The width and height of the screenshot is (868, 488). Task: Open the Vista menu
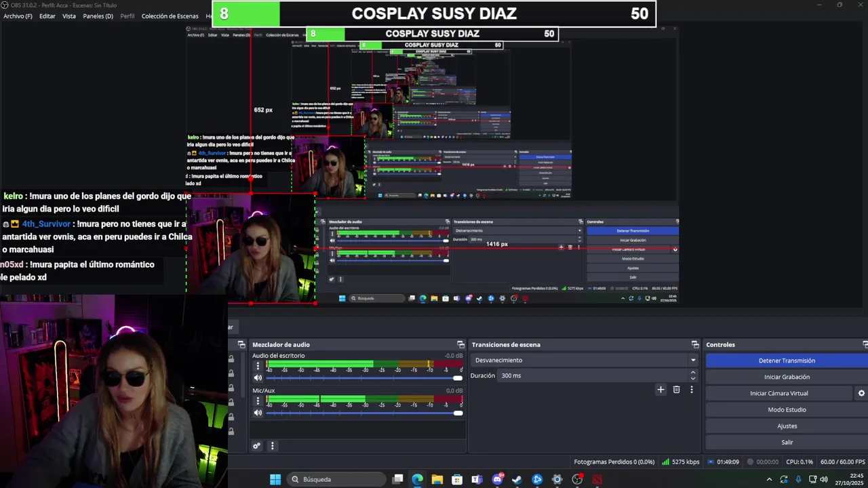[69, 16]
